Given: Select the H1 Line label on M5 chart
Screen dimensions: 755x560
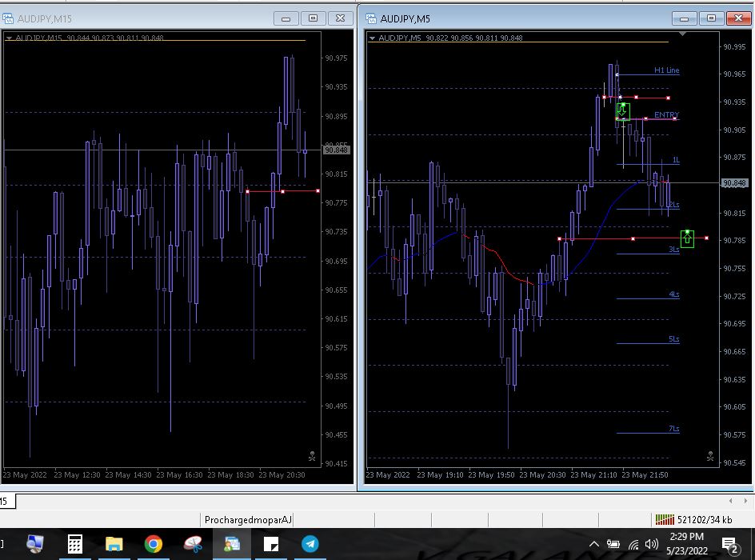Looking at the screenshot, I should click(x=666, y=70).
